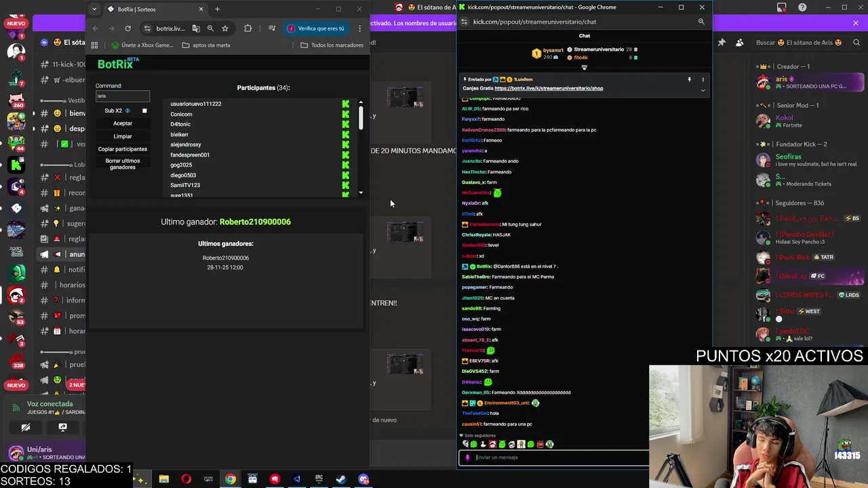Viewport: 868px width, 488px height.
Task: Click the Aceptar button
Action: click(123, 123)
